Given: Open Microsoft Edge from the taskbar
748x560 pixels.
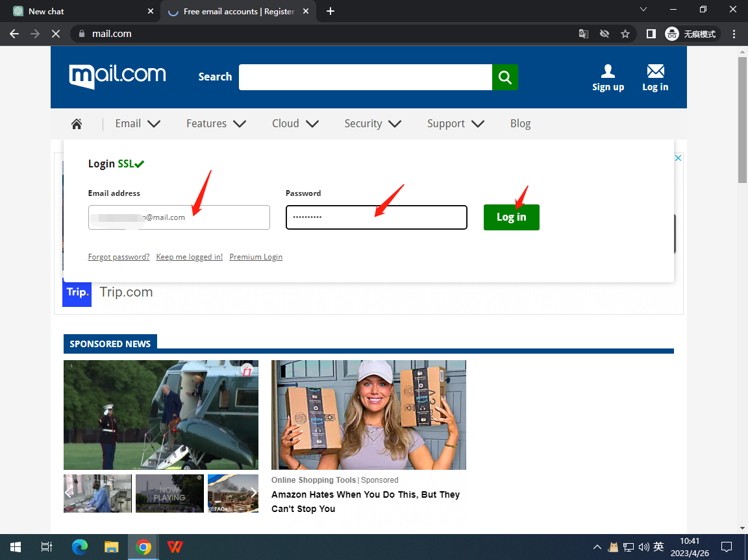Looking at the screenshot, I should coord(79,547).
